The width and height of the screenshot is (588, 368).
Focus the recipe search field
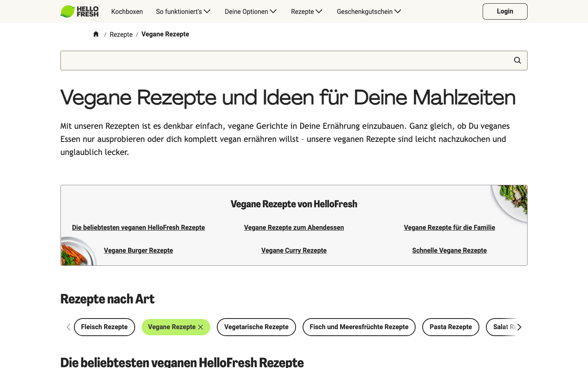(294, 61)
